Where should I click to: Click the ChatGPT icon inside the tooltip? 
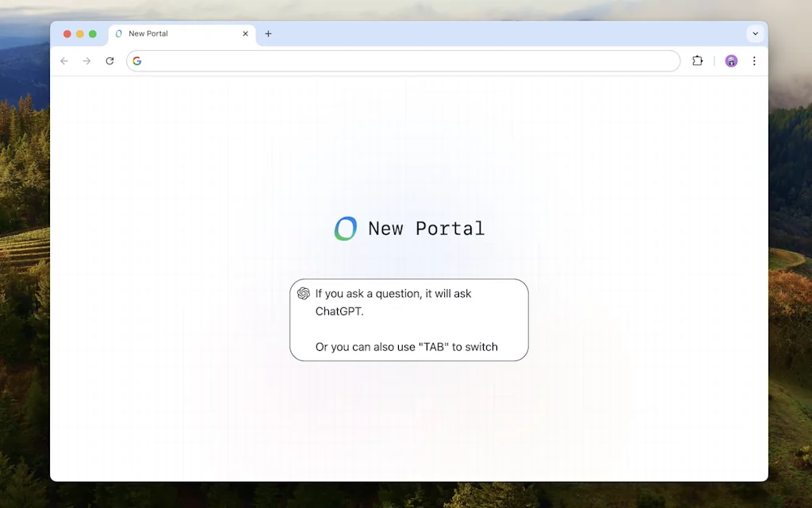pyautogui.click(x=302, y=293)
